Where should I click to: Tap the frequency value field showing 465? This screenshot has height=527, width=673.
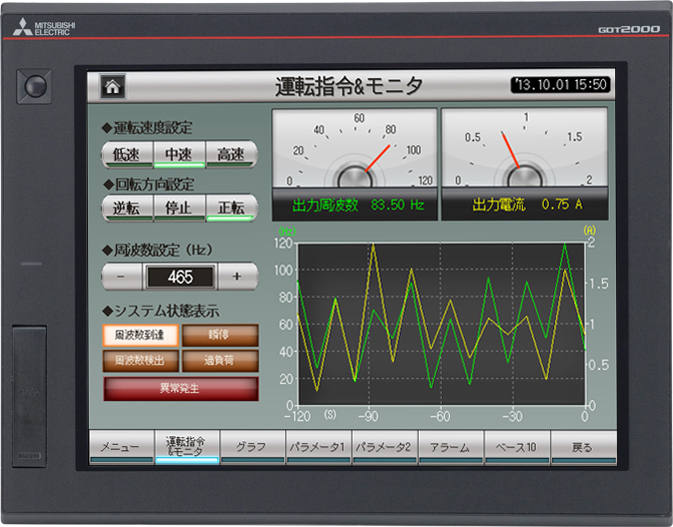(x=179, y=277)
